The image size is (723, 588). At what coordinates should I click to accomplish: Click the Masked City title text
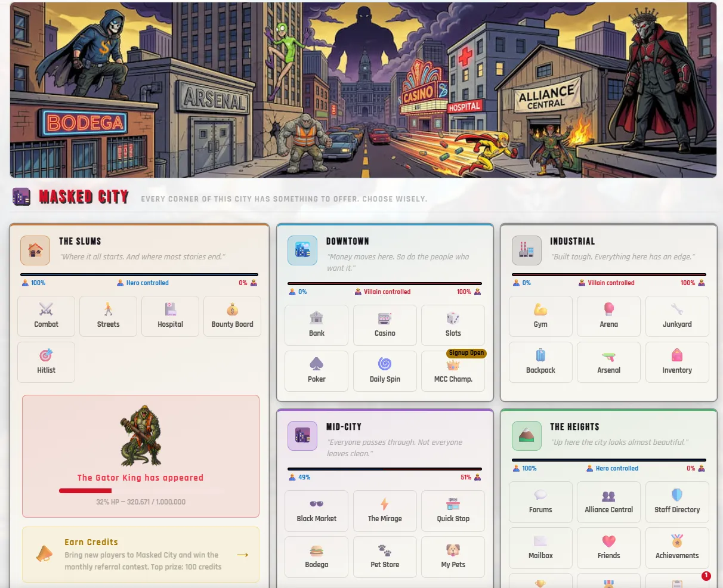[84, 197]
